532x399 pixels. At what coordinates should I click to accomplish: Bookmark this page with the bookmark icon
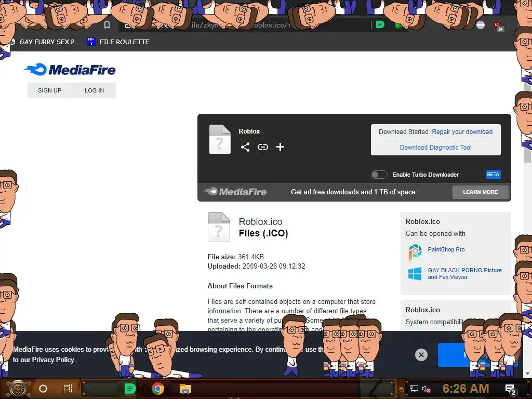tap(107, 25)
